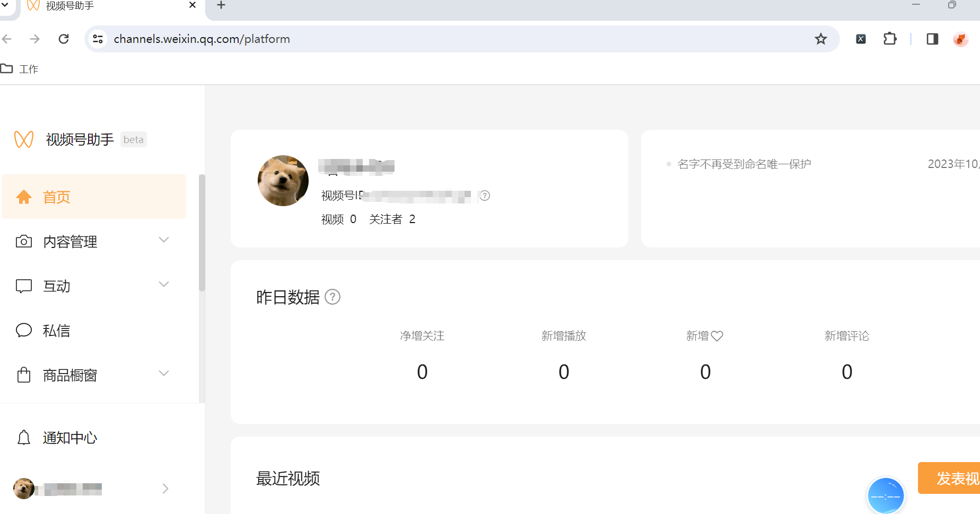The image size is (980, 514).
Task: Open account menu arrow at sidebar bottom
Action: coord(165,489)
